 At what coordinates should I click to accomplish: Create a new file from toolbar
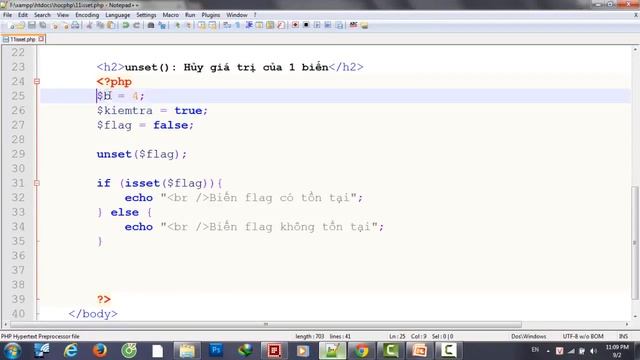point(11,25)
